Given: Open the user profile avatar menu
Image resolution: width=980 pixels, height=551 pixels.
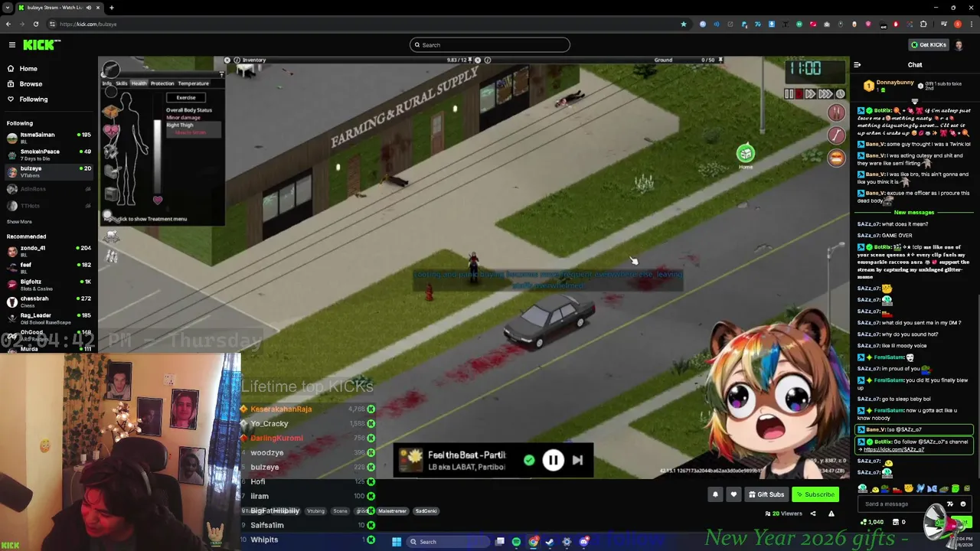Looking at the screenshot, I should click(x=959, y=45).
